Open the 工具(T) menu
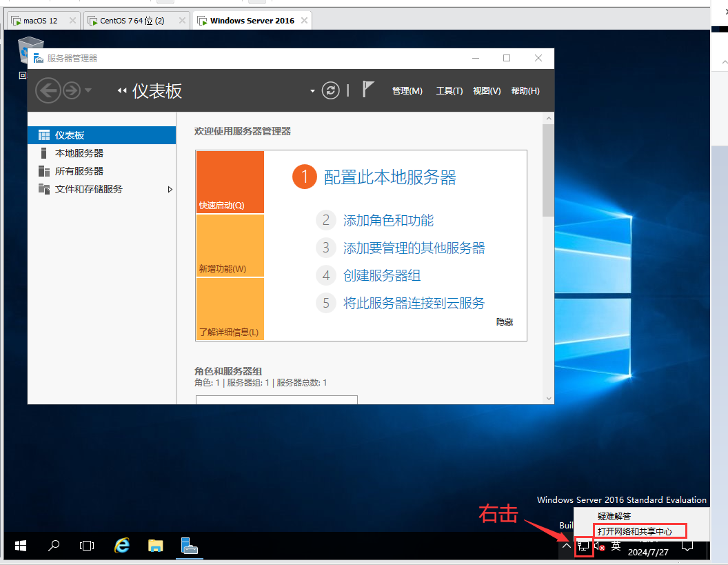 pos(449,91)
